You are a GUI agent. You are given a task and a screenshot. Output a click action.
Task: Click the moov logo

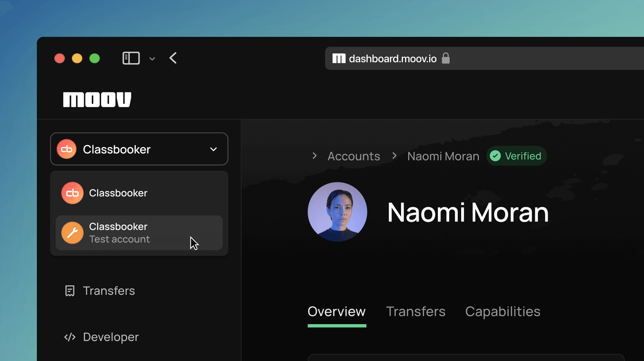[97, 100]
